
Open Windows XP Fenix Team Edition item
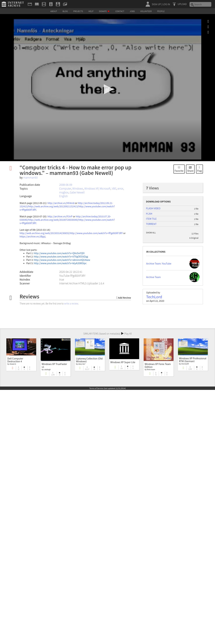(x=158, y=357)
